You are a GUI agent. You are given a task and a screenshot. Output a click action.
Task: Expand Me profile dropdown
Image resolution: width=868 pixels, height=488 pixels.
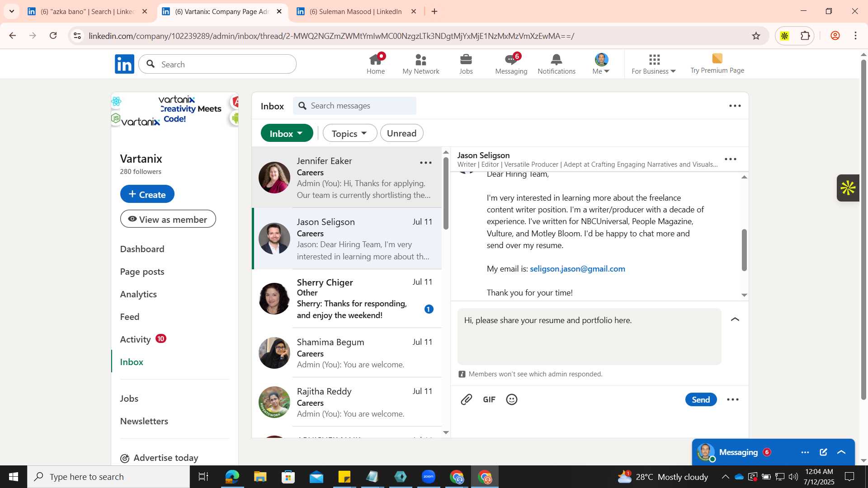[601, 64]
